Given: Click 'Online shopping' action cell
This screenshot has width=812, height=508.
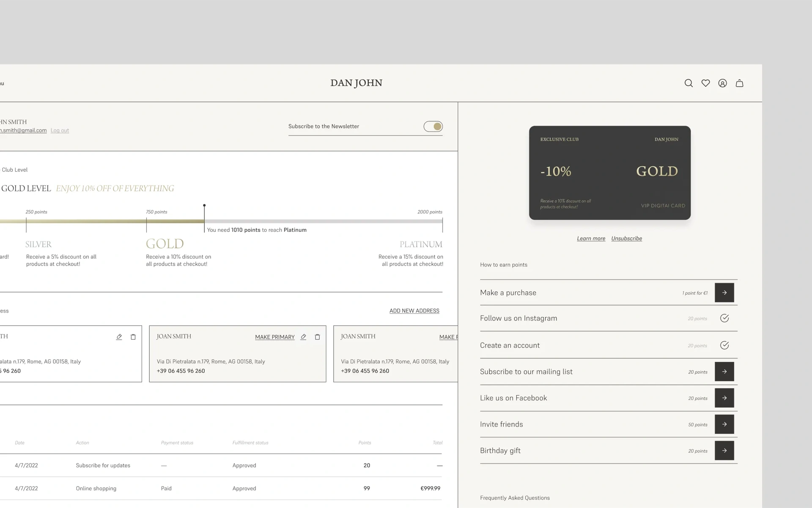Looking at the screenshot, I should click(x=96, y=488).
